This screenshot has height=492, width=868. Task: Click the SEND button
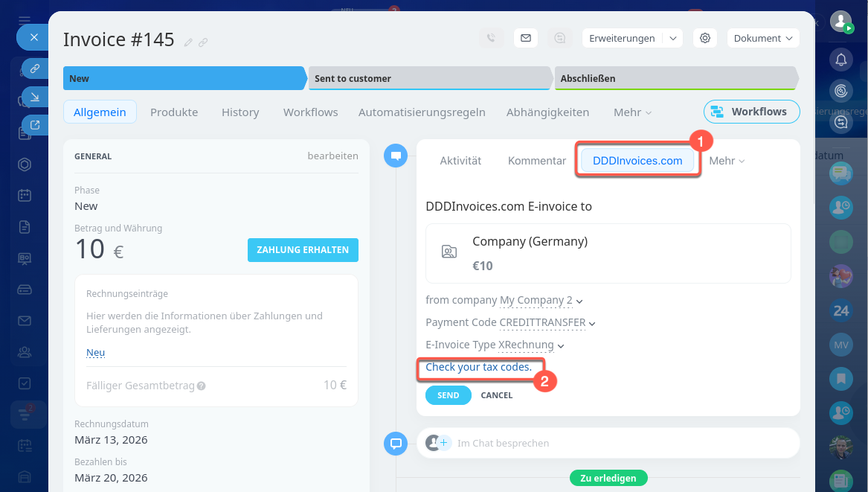click(x=448, y=395)
